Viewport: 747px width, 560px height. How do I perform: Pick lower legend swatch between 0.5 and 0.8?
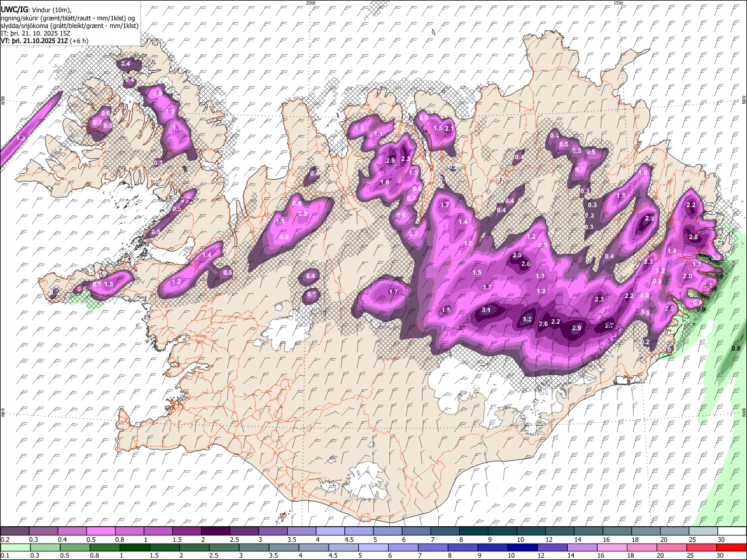pyautogui.click(x=104, y=548)
